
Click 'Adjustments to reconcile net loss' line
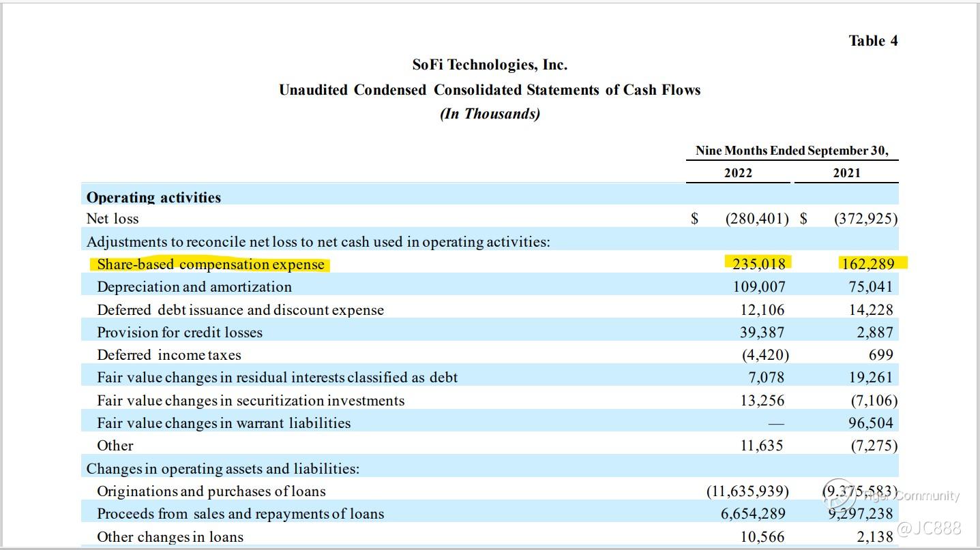[x=318, y=242]
